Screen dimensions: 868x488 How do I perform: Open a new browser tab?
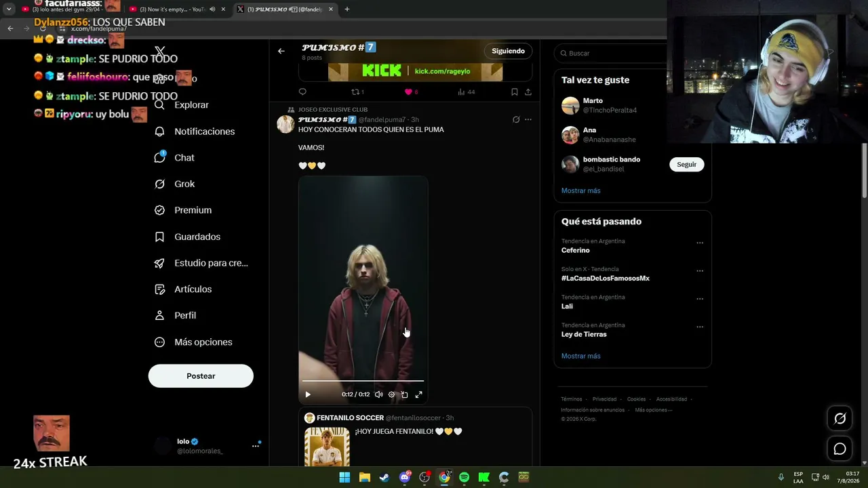tap(347, 9)
